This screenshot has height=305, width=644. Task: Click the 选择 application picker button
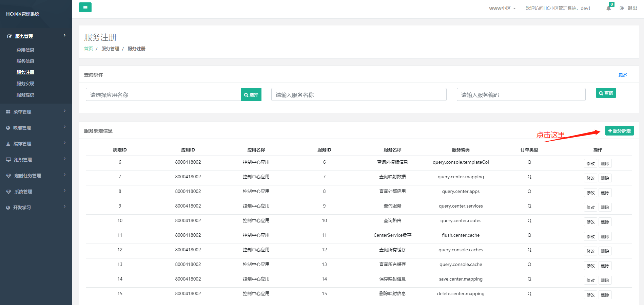[251, 95]
